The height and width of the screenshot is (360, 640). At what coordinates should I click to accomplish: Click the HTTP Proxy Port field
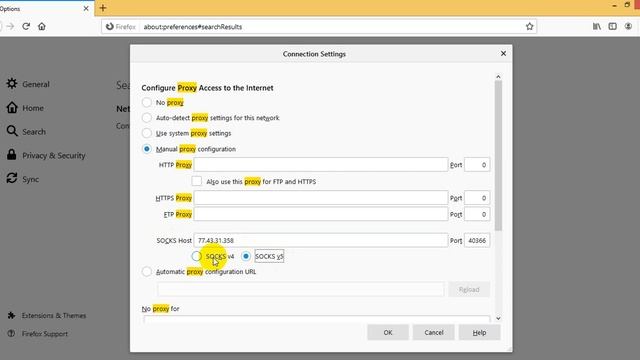coord(477,165)
